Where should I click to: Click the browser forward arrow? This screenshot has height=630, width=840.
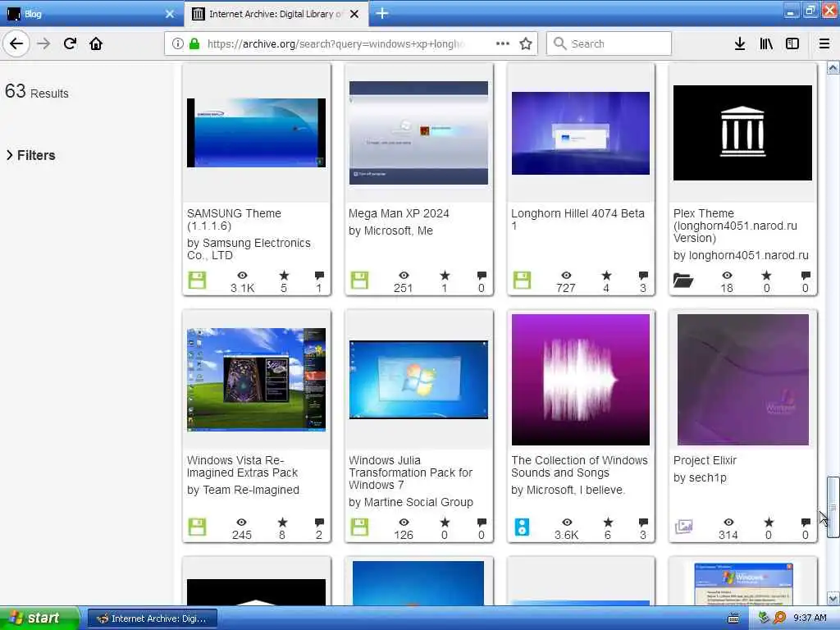[43, 43]
